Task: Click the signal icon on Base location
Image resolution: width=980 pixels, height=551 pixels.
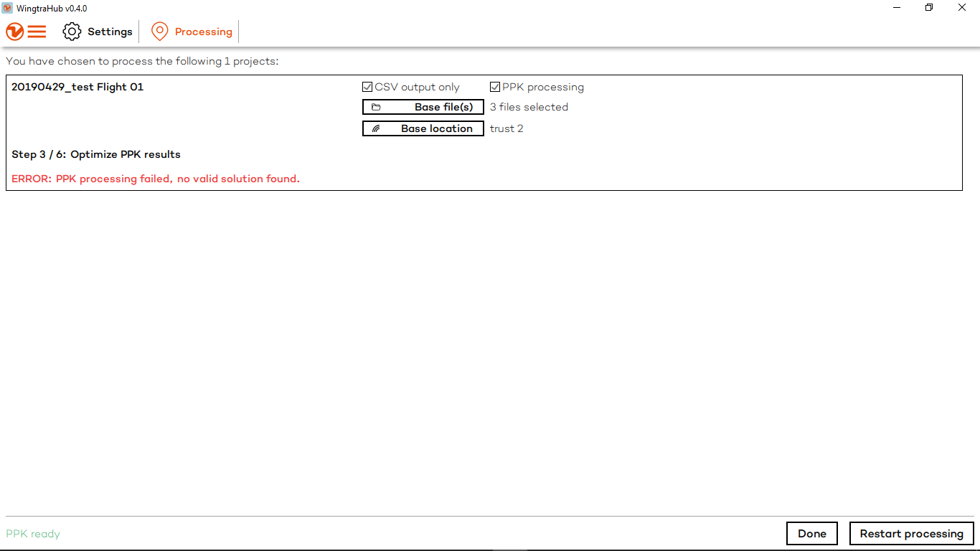Action: point(376,128)
